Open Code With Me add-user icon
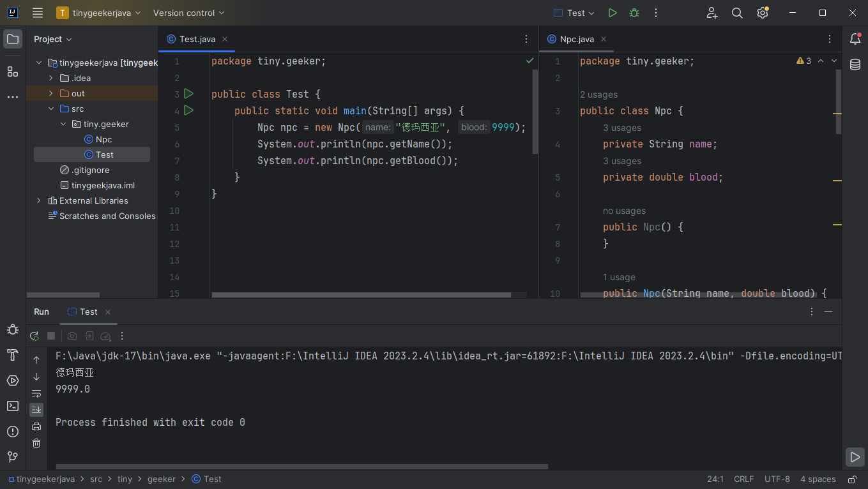This screenshot has height=489, width=868. click(712, 13)
